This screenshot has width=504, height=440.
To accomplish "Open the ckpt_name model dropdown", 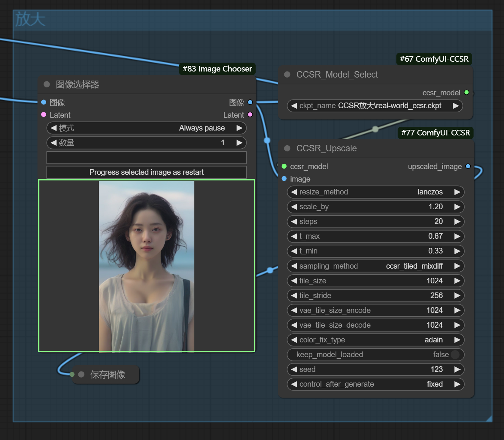I will (375, 106).
